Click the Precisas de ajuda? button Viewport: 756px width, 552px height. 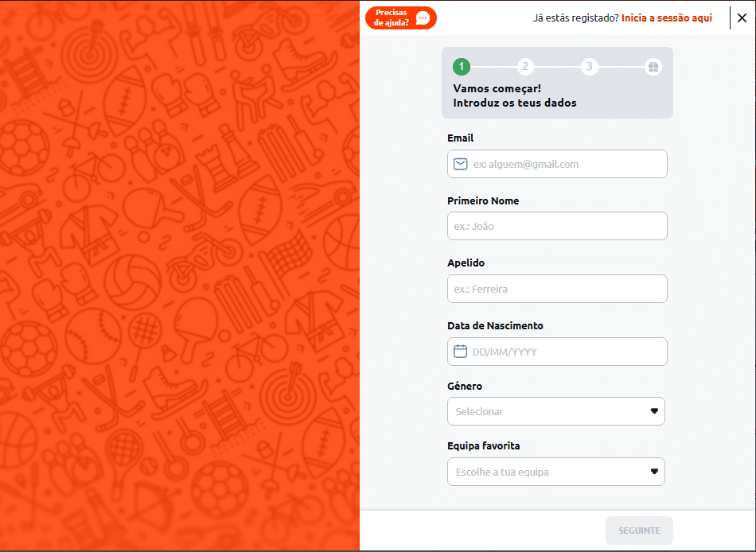click(401, 18)
